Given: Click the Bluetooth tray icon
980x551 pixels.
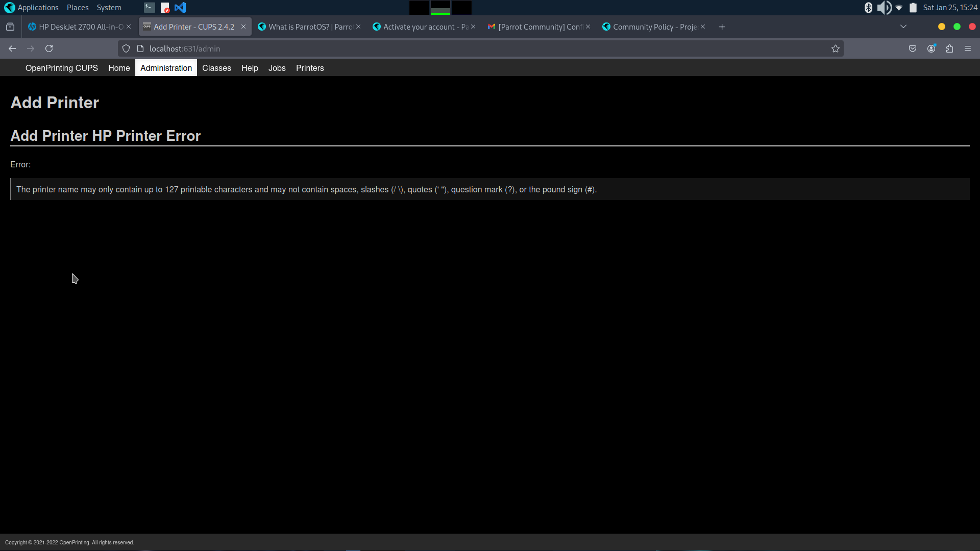Looking at the screenshot, I should pyautogui.click(x=868, y=8).
